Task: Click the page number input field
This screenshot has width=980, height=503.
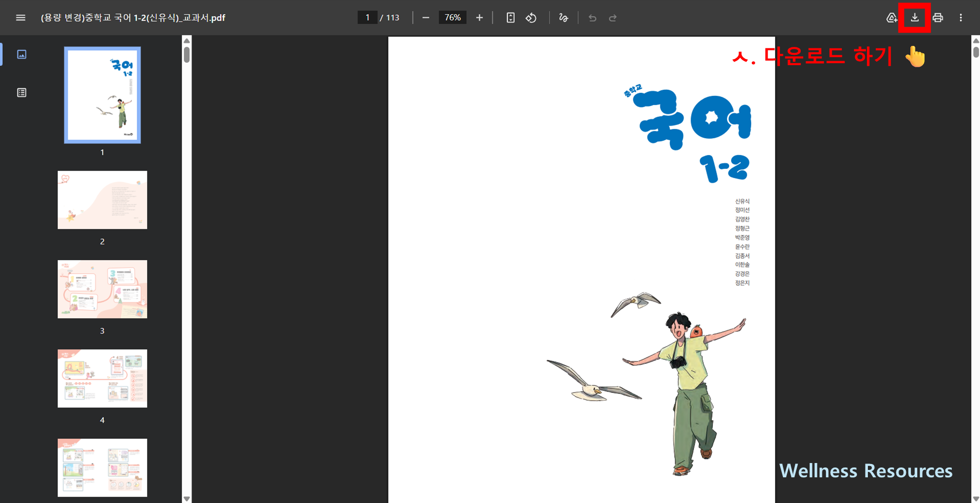Action: pyautogui.click(x=367, y=18)
